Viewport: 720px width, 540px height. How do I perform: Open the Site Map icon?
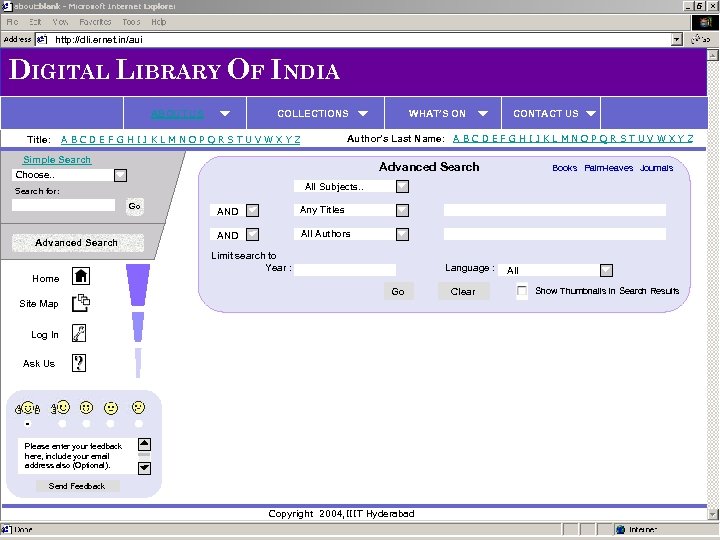(x=81, y=303)
